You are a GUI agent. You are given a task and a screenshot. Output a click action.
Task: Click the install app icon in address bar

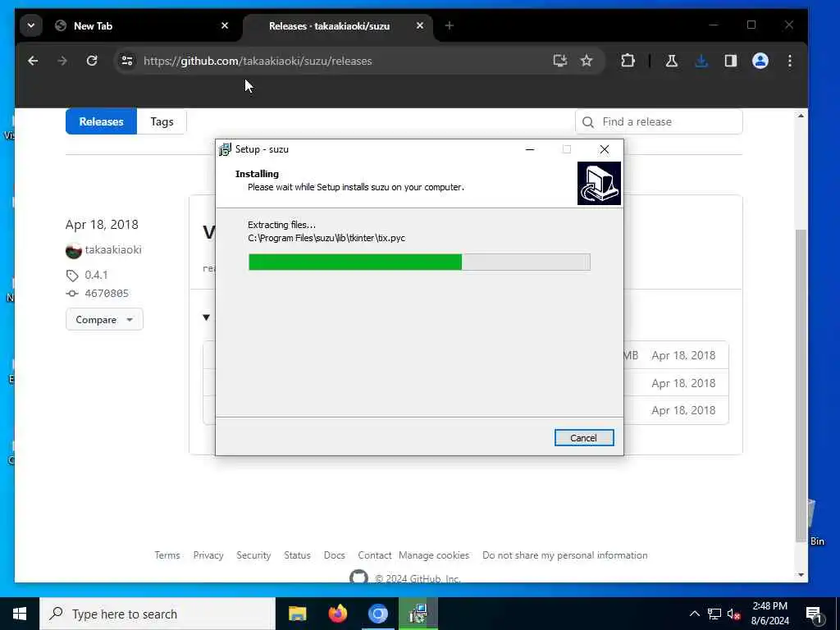[x=559, y=61]
